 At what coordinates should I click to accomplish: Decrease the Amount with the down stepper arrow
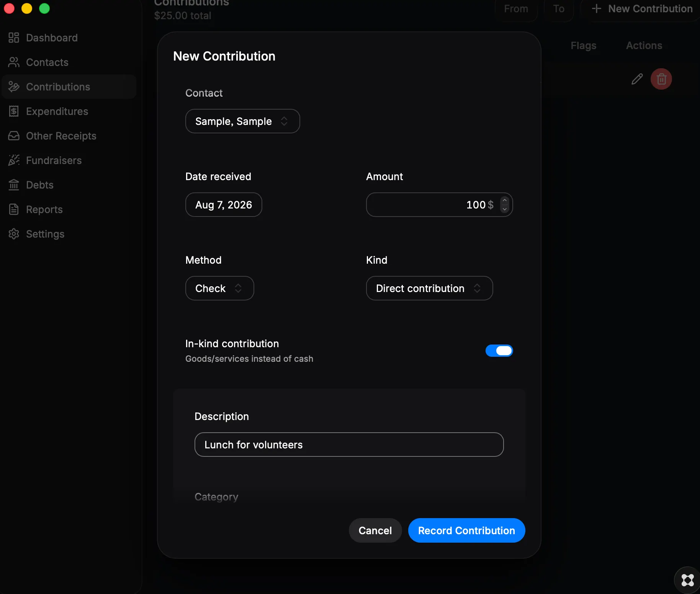pos(505,209)
